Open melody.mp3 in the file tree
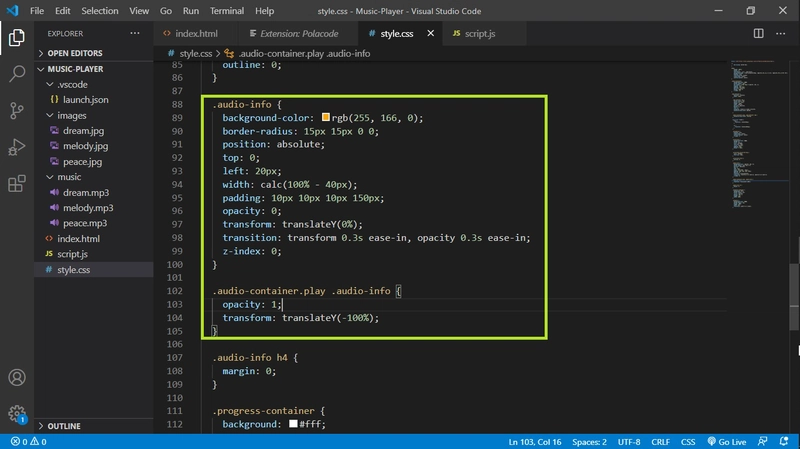The width and height of the screenshot is (800, 449). [x=85, y=208]
